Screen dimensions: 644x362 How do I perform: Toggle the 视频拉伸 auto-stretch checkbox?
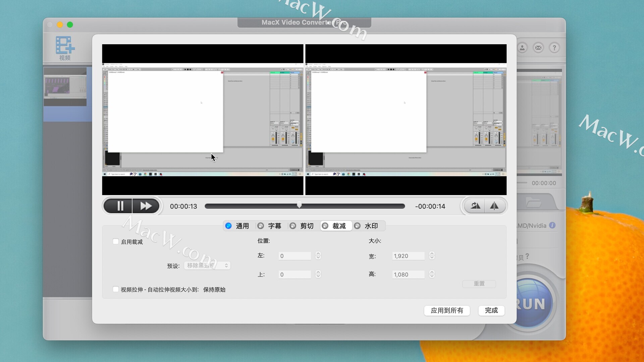tap(116, 289)
